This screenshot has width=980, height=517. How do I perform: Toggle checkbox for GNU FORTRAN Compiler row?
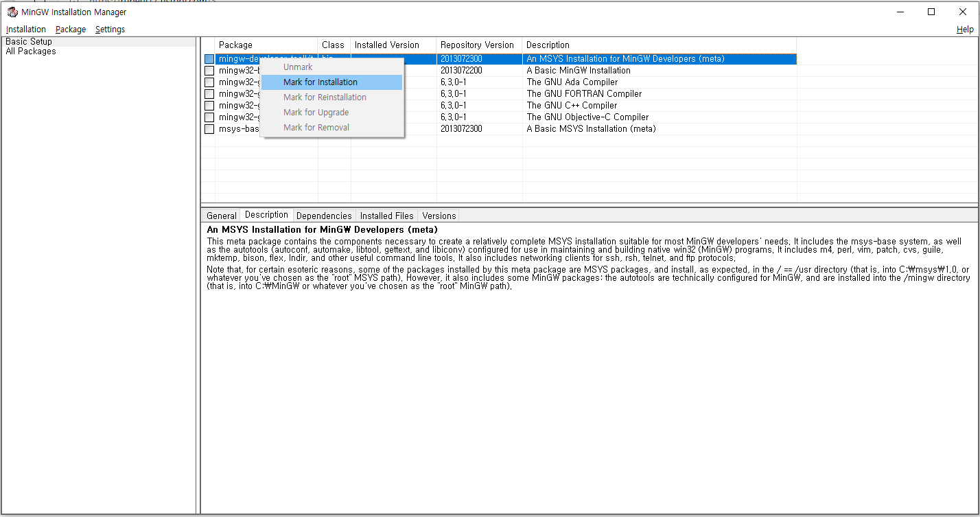click(x=209, y=94)
